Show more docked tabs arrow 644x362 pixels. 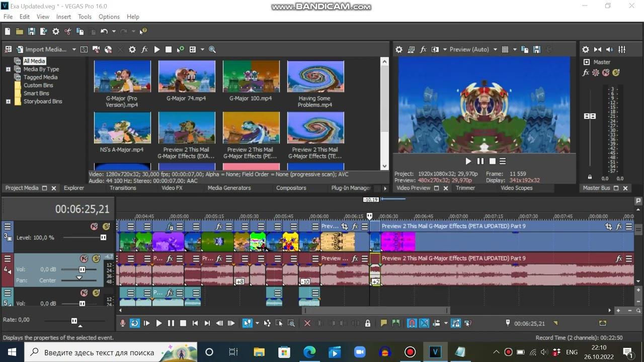tap(385, 188)
